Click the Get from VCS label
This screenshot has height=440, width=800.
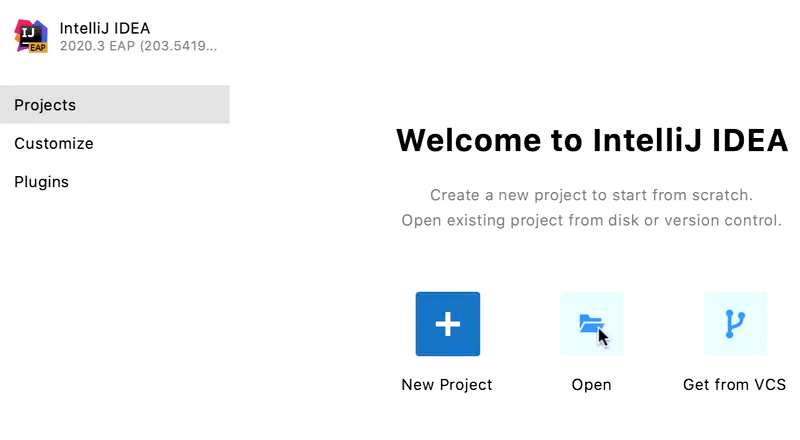(x=734, y=385)
